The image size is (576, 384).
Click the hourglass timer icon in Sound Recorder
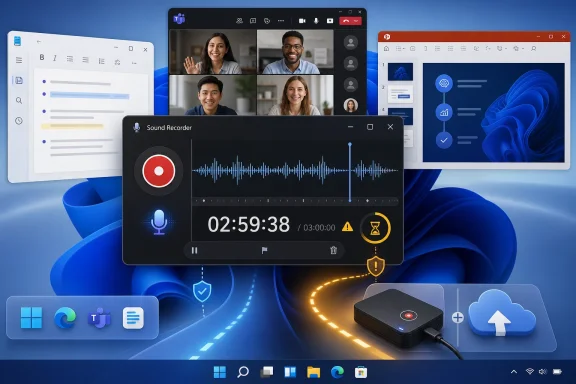pyautogui.click(x=375, y=228)
